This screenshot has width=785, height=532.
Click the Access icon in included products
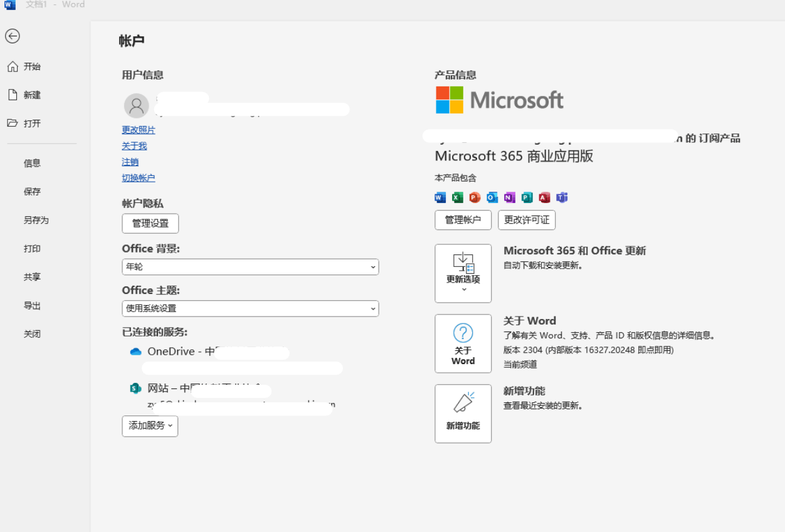(x=544, y=197)
